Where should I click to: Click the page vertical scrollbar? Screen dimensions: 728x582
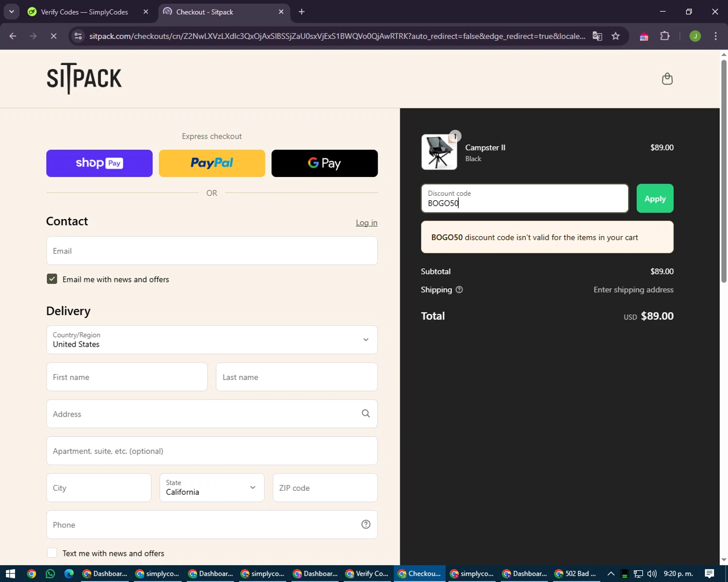(x=724, y=171)
